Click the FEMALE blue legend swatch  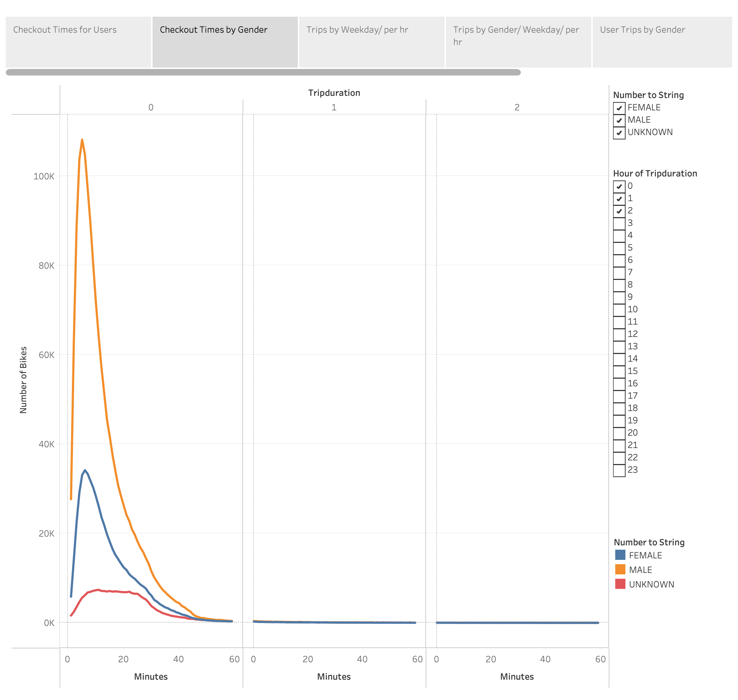pyautogui.click(x=620, y=555)
